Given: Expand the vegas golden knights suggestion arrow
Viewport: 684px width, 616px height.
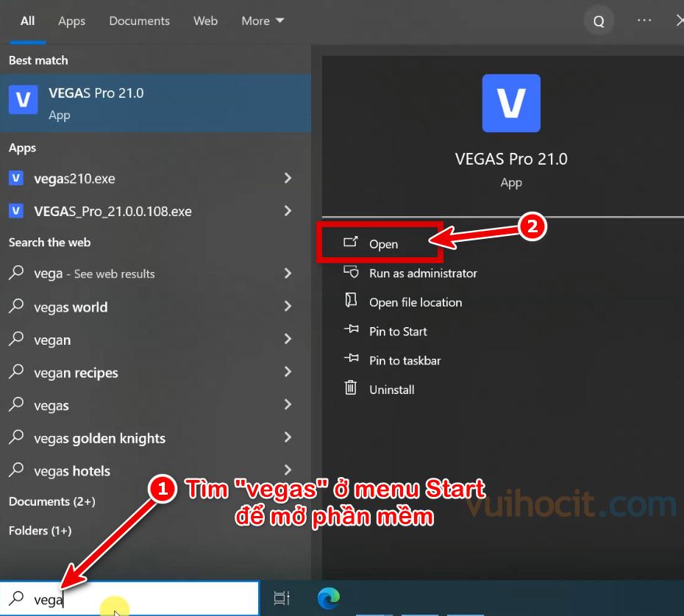Looking at the screenshot, I should (x=288, y=438).
